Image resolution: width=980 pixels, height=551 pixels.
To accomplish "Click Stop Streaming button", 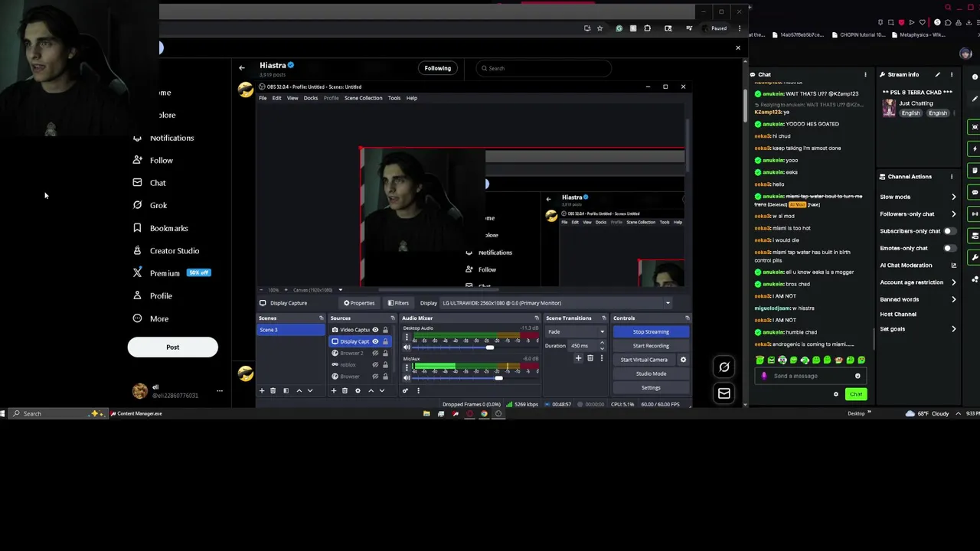I will point(651,332).
